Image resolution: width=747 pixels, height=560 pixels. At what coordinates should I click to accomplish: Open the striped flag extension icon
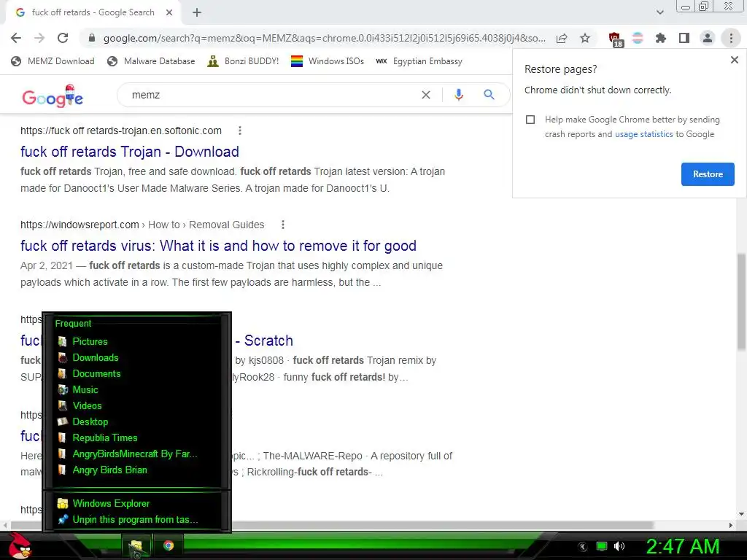[638, 38]
